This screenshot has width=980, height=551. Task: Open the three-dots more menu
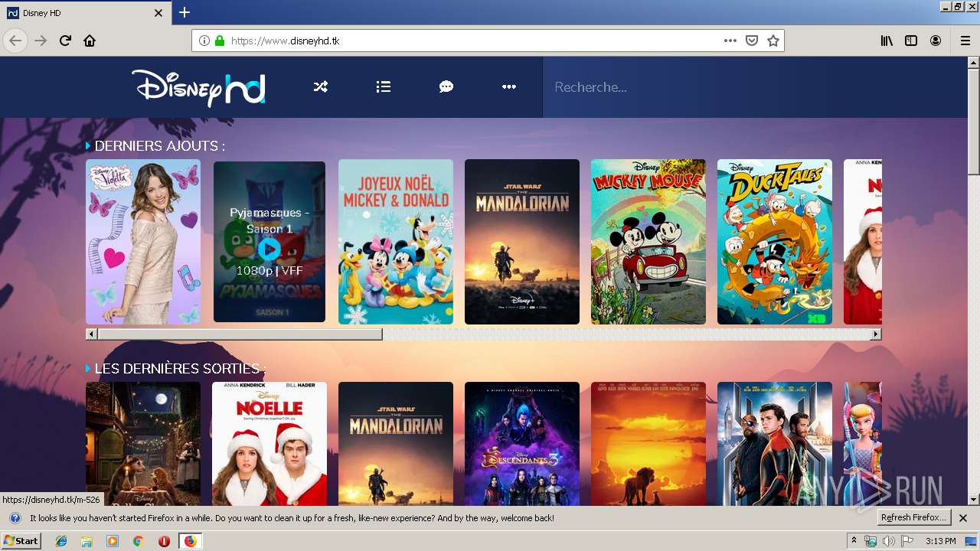click(509, 87)
